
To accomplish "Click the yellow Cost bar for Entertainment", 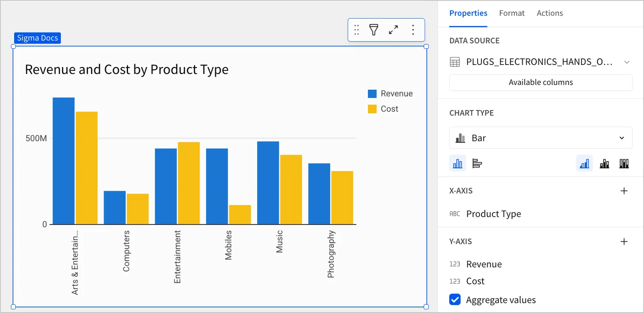I will pos(189,183).
